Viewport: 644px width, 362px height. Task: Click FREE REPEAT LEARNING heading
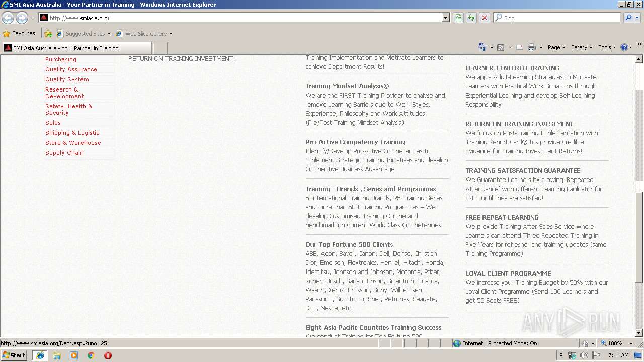pos(502,217)
